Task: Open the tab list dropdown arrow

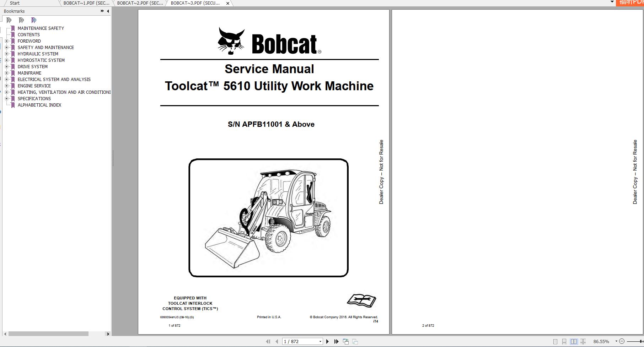Action: 612,2
